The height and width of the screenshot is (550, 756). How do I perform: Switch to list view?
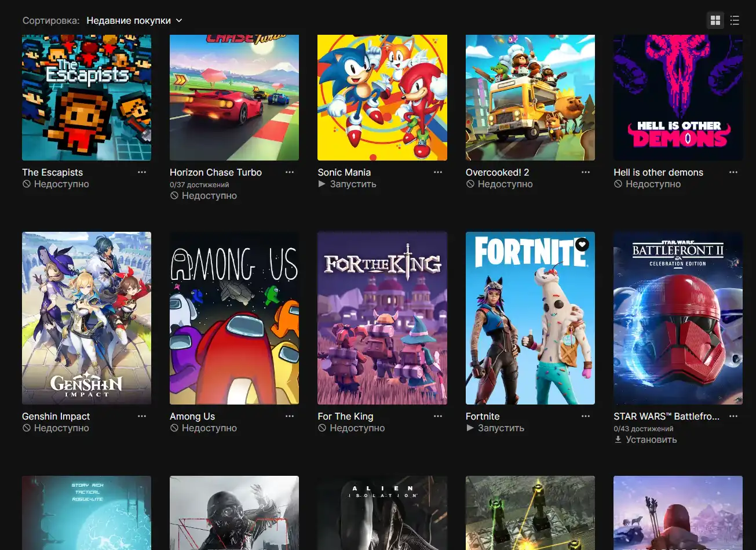click(735, 20)
